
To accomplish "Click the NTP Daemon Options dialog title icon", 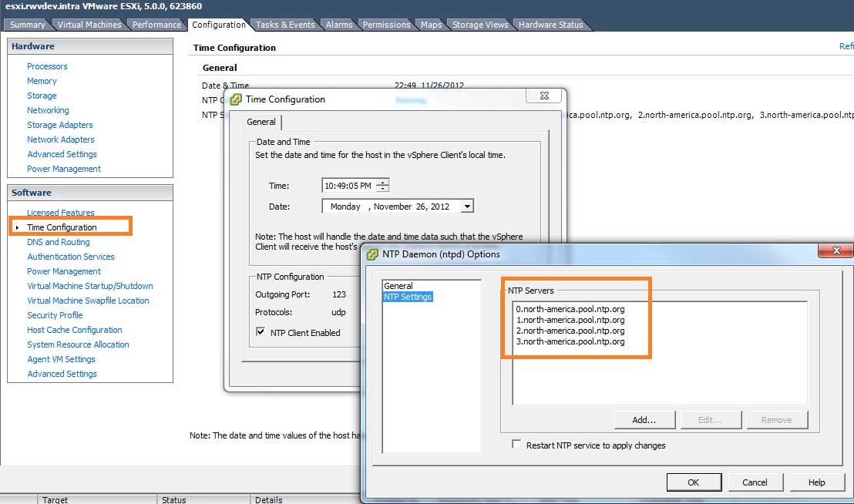I will click(x=372, y=254).
